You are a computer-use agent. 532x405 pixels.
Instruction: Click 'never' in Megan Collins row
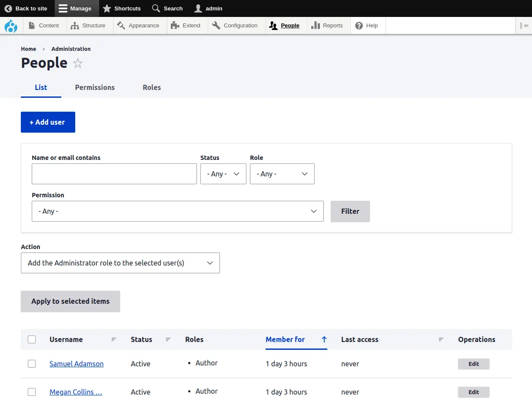pyautogui.click(x=350, y=392)
